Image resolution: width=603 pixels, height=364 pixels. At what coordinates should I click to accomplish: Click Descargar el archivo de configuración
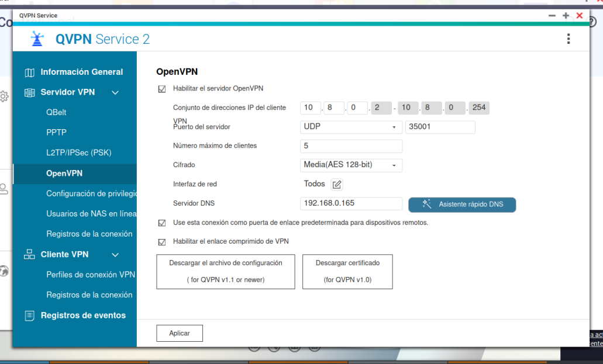(x=226, y=271)
